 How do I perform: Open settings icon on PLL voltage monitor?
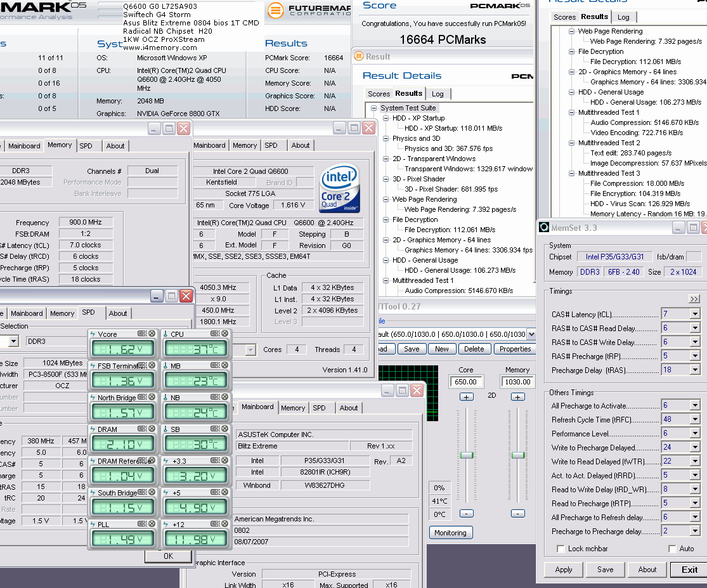tap(142, 524)
